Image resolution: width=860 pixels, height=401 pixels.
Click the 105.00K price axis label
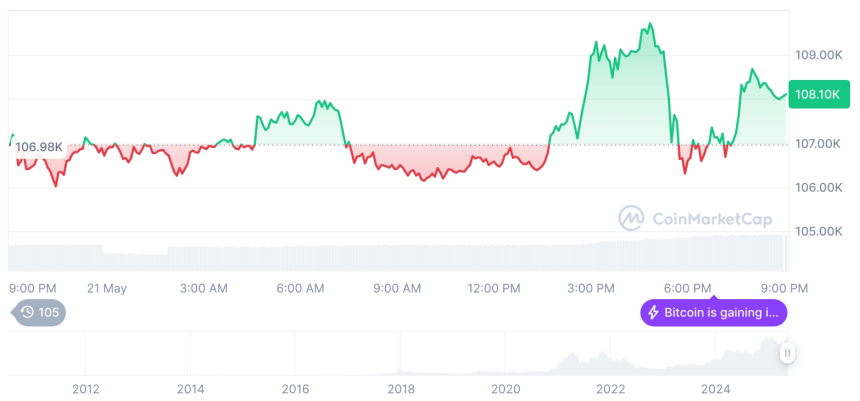[x=816, y=231]
